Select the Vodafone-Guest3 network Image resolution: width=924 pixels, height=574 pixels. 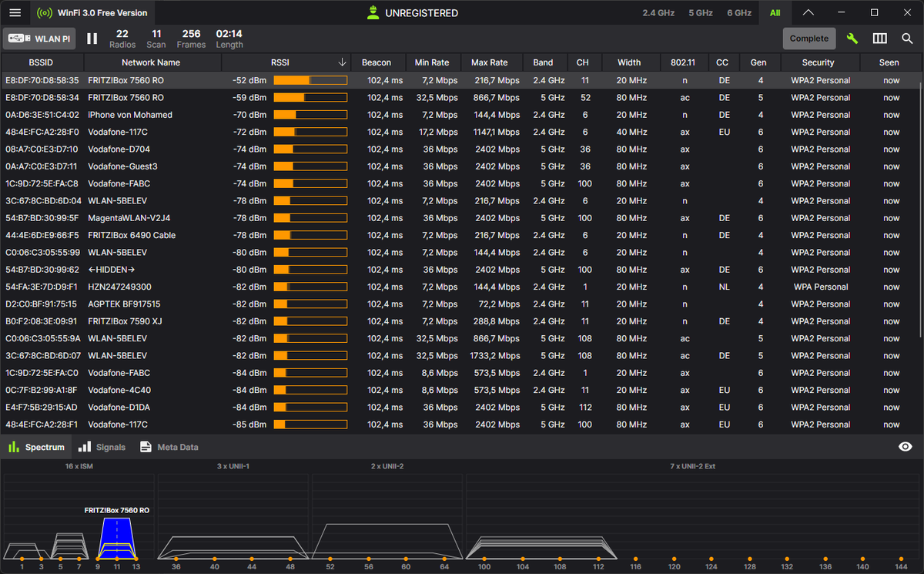(x=460, y=166)
